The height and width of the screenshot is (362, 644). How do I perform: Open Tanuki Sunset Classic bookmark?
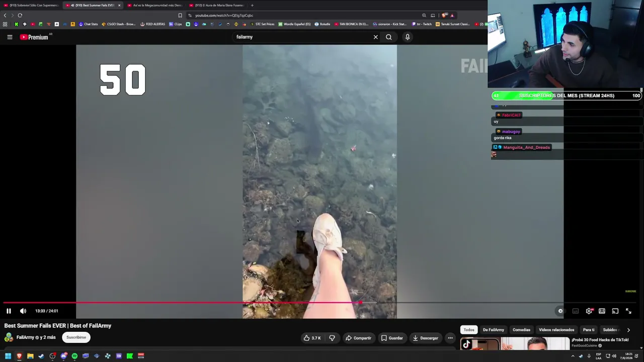pos(453,24)
